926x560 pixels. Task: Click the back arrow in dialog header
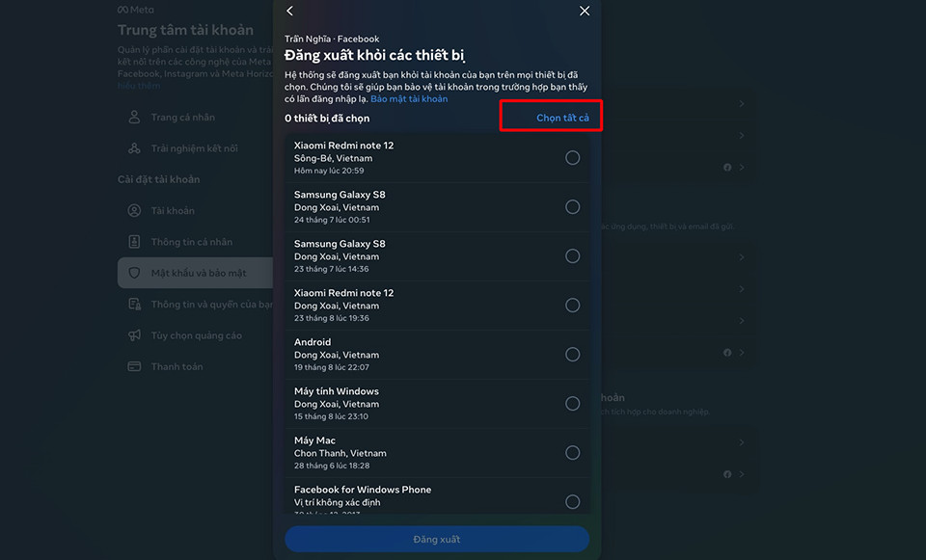(x=290, y=12)
